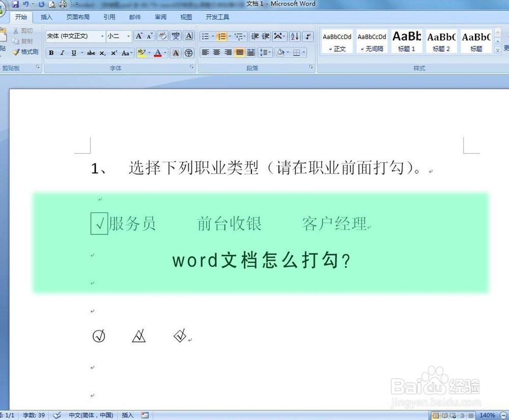Apply subscript formatting

click(x=102, y=53)
